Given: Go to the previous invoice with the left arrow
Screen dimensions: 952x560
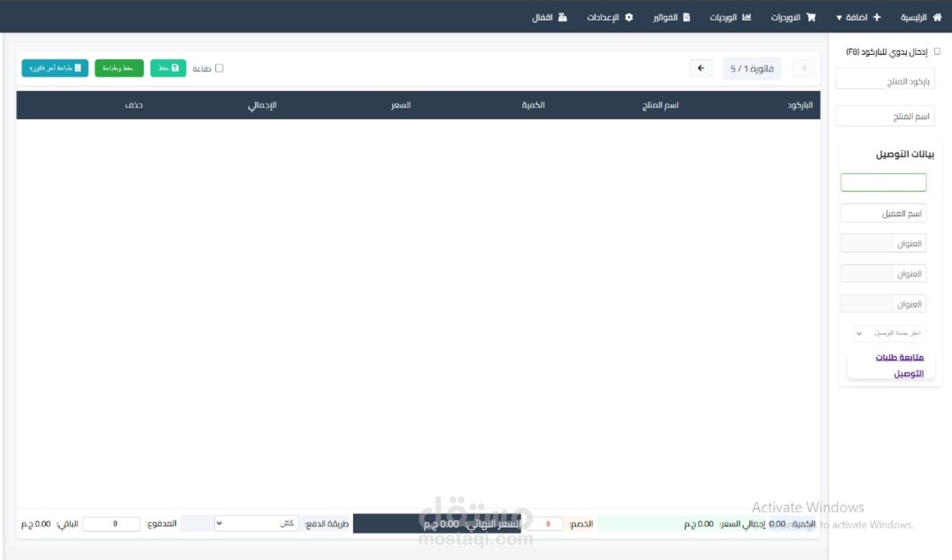Looking at the screenshot, I should pyautogui.click(x=701, y=68).
